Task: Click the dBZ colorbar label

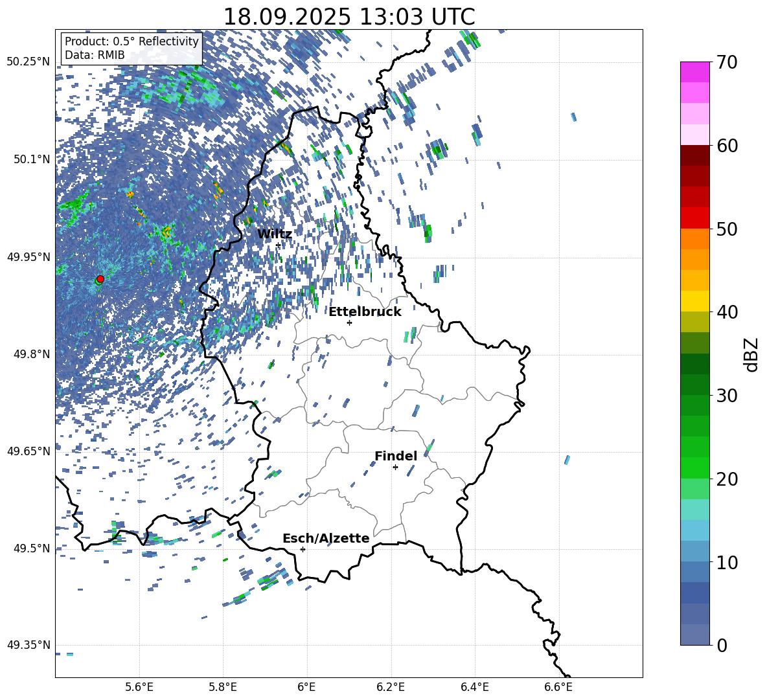Action: point(752,354)
